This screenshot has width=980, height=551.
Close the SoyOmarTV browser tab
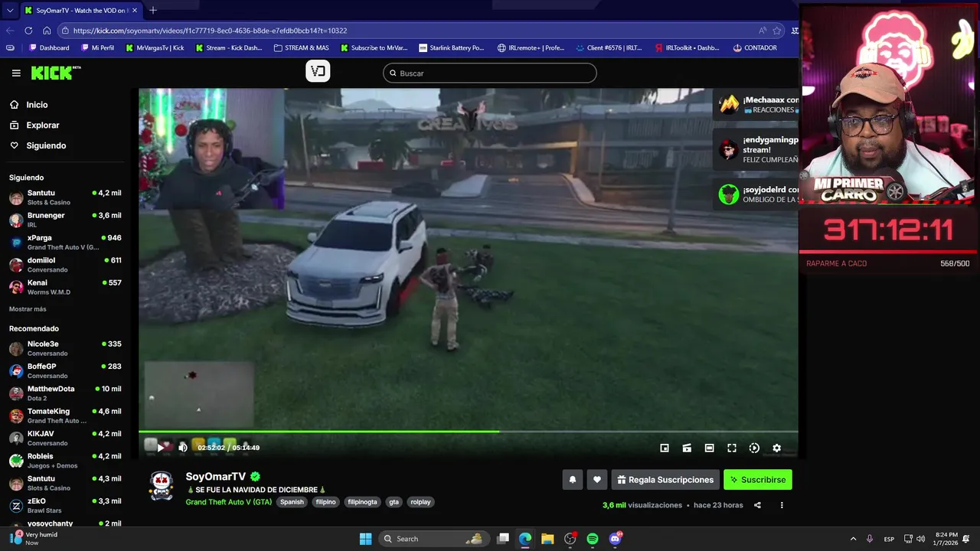(x=135, y=11)
